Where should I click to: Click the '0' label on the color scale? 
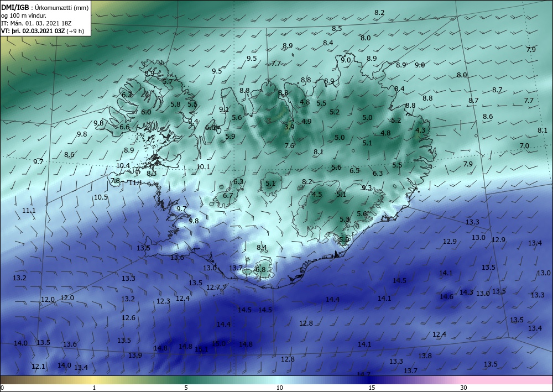[x=2, y=388]
